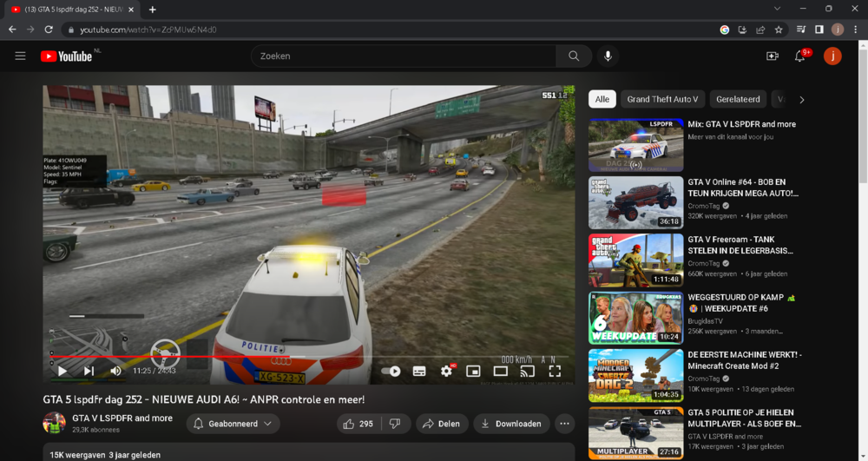Click the Downloaden button
Viewport: 868px width, 461px height.
511,424
